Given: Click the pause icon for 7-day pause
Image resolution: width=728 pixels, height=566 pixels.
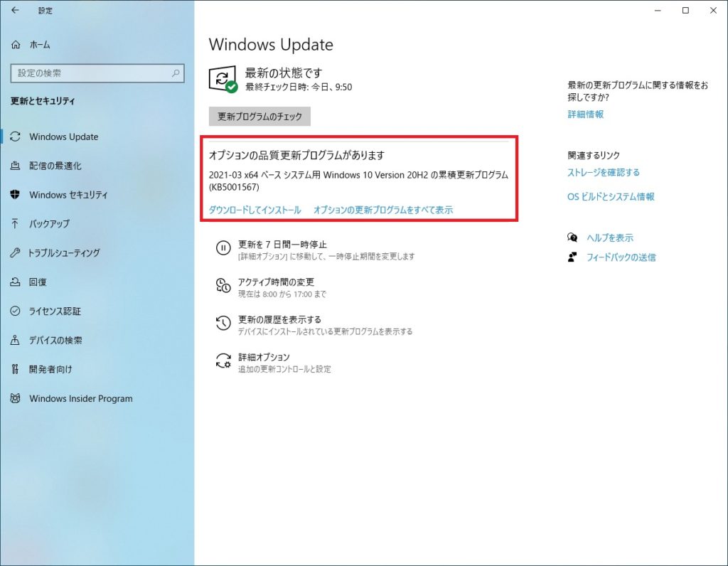Looking at the screenshot, I should [223, 248].
